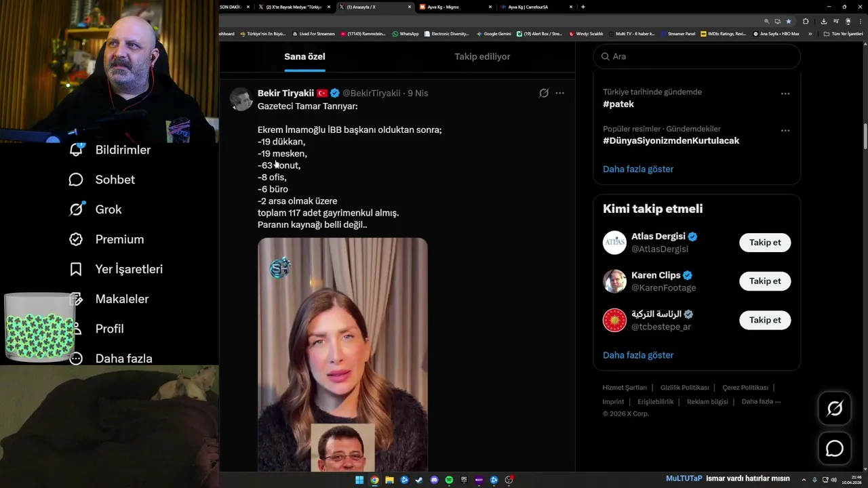Click Bekir Tiryakii profile avatar

click(241, 99)
